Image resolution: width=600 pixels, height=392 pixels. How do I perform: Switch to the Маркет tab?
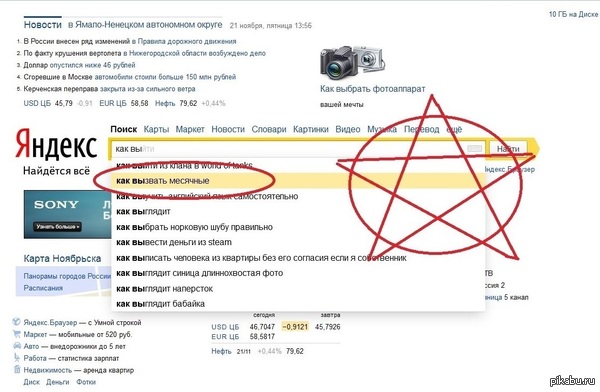pos(190,129)
